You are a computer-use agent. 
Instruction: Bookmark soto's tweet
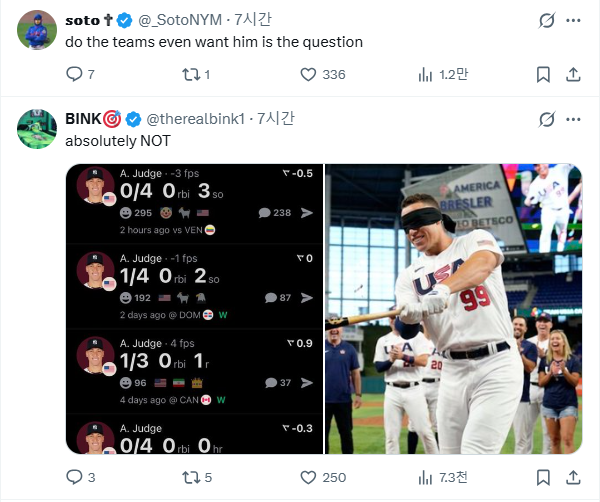point(543,74)
